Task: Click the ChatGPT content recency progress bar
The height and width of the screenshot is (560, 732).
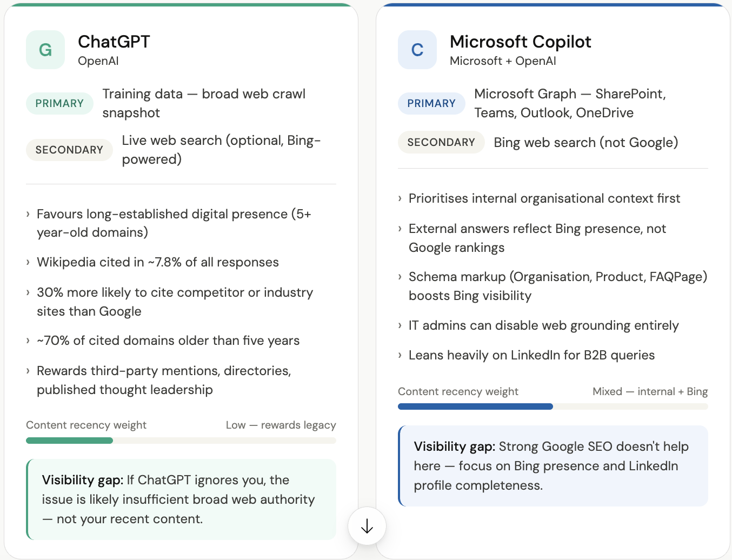Action: (181, 441)
